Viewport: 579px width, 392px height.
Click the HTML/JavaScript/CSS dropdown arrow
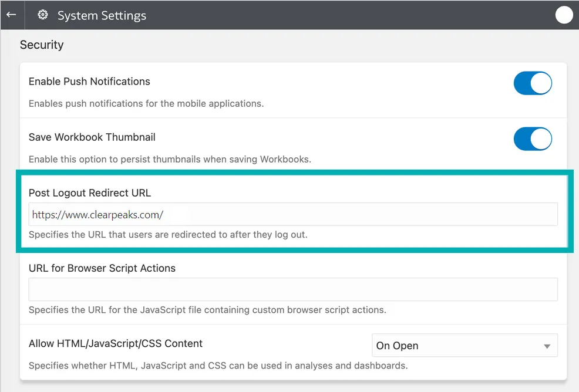point(547,346)
